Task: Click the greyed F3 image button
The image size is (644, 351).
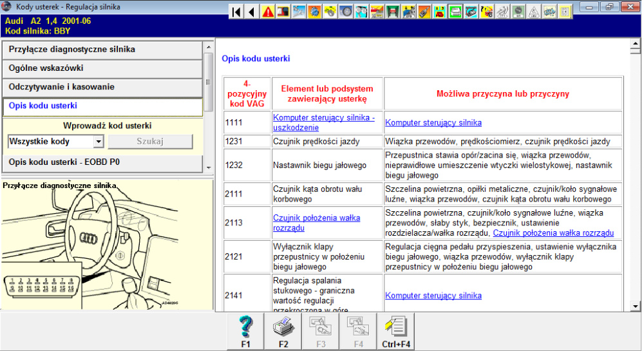Action: coord(321,332)
